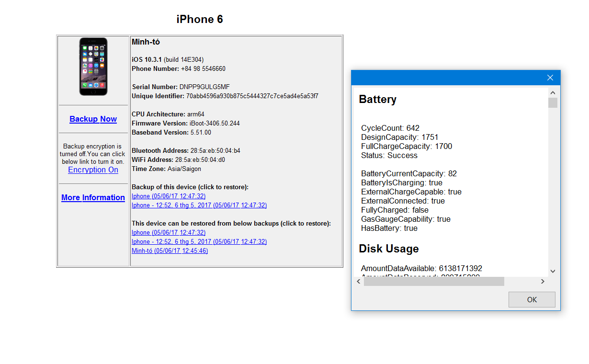
Task: Click 'Backup encryption is turned off' notice
Action: (93, 154)
